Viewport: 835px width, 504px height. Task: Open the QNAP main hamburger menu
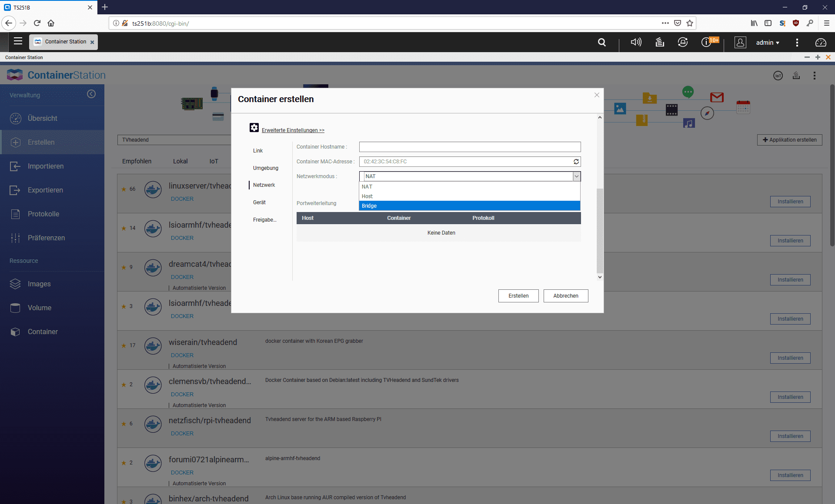pos(18,41)
